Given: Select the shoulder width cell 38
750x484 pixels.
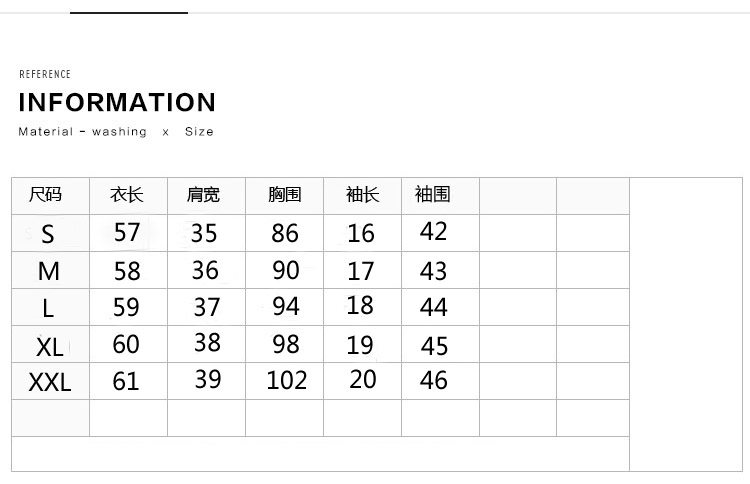Looking at the screenshot, I should coord(207,342).
